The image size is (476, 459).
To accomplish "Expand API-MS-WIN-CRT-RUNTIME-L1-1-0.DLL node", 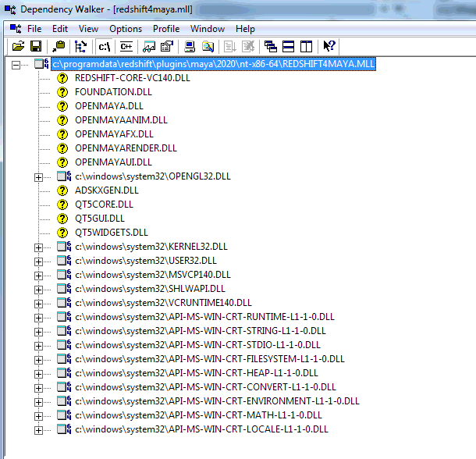I will (38, 318).
